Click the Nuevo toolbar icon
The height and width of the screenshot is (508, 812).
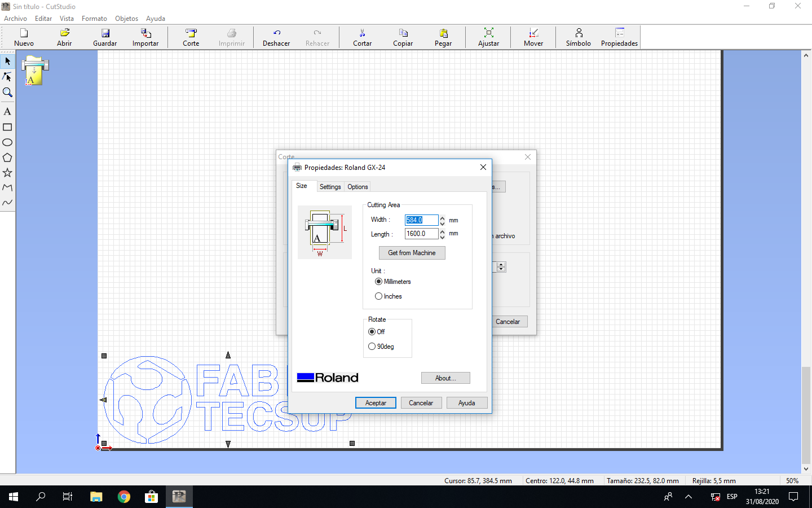point(24,37)
